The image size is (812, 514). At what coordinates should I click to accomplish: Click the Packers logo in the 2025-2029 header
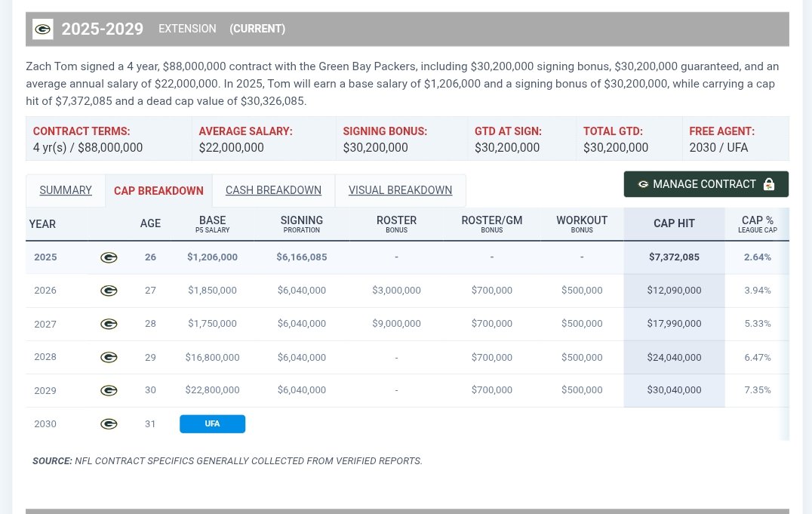[x=42, y=29]
